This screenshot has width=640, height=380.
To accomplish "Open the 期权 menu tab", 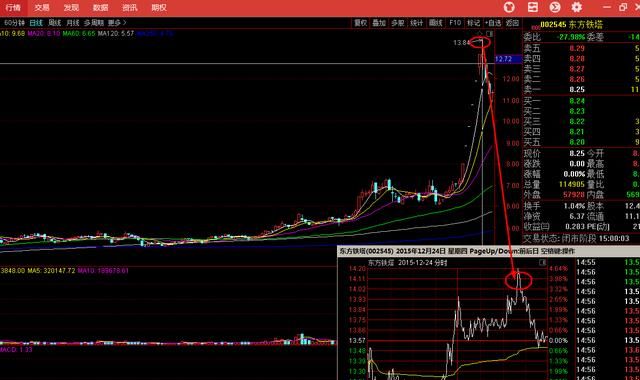I will coord(159,7).
